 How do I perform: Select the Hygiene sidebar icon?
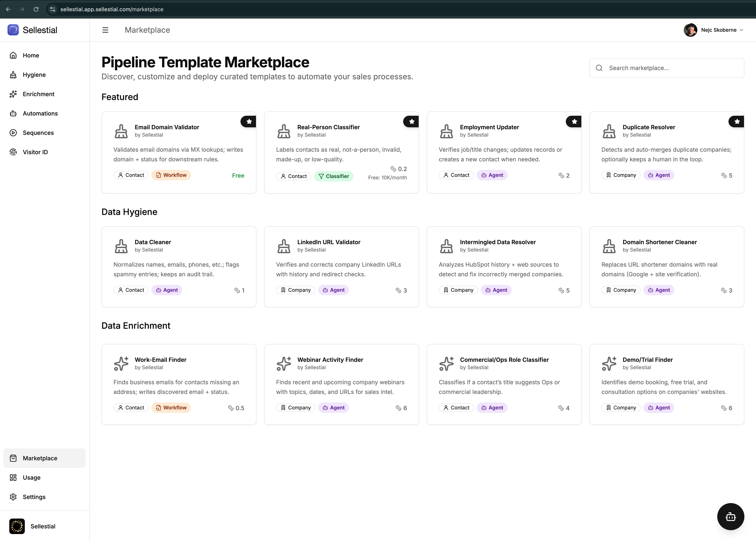pyautogui.click(x=13, y=75)
